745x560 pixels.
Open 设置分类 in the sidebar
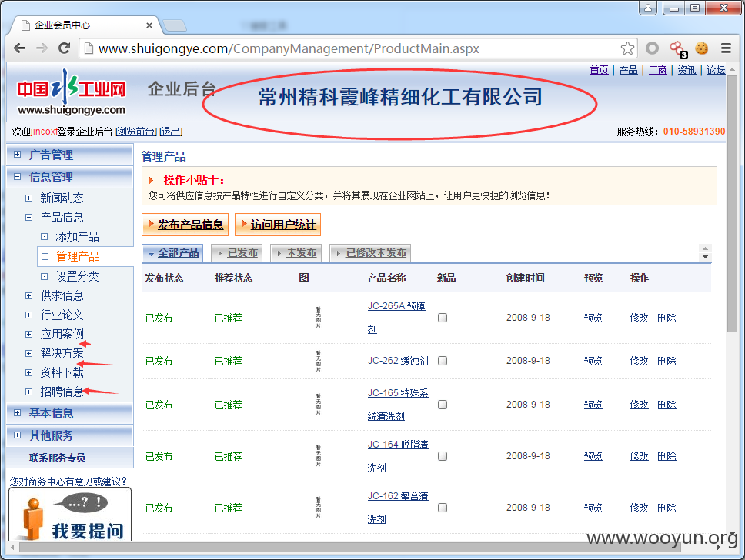point(77,276)
